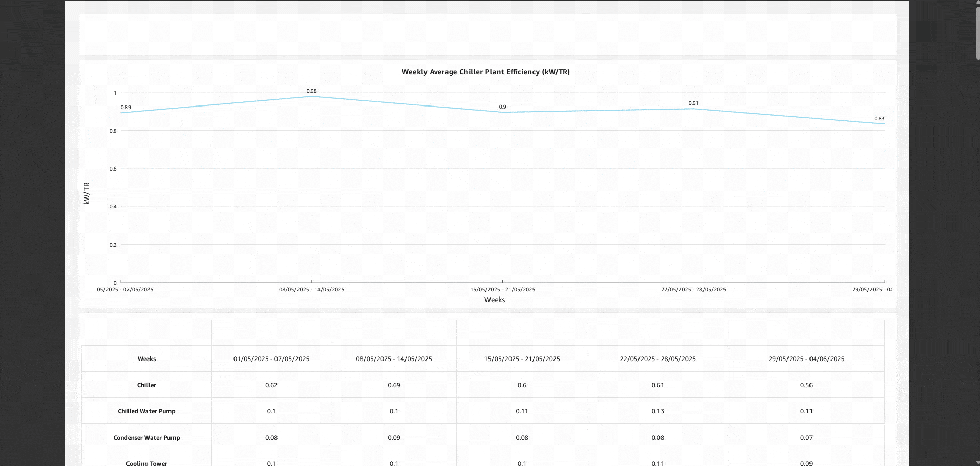Click the vertical scrollbar thumb

(x=977, y=33)
